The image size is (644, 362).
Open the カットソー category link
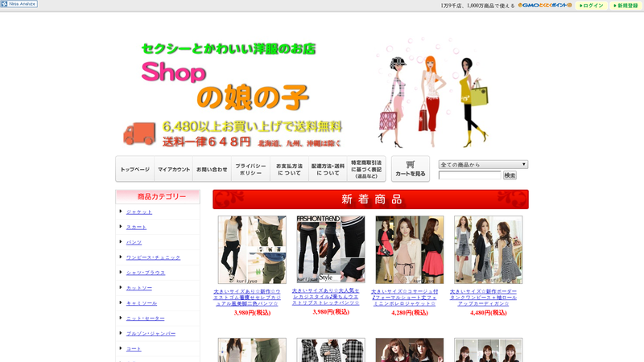coord(138,288)
